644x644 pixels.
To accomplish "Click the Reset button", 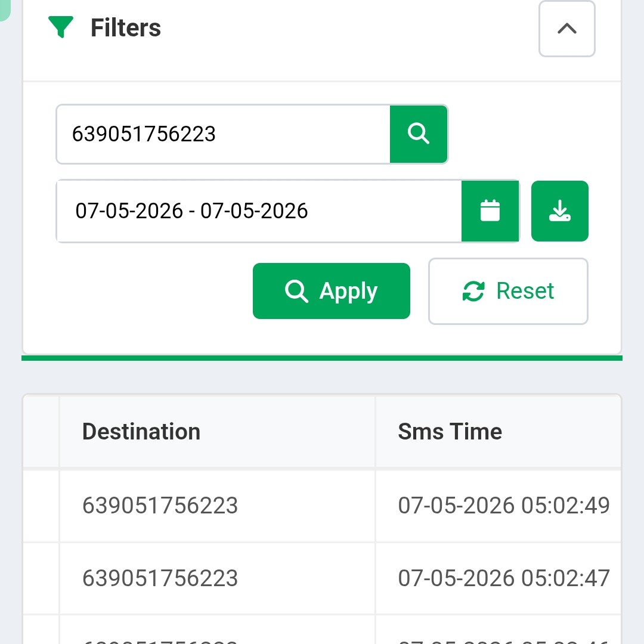I will [508, 291].
